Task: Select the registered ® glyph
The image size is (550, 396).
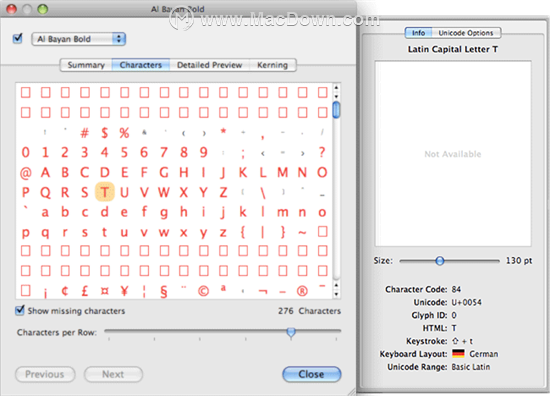Action: (x=302, y=291)
